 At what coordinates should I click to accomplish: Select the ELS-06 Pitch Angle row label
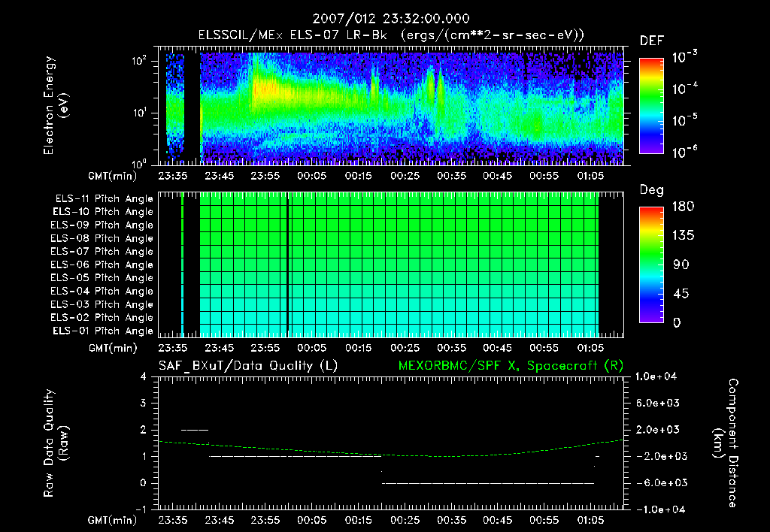tap(102, 264)
